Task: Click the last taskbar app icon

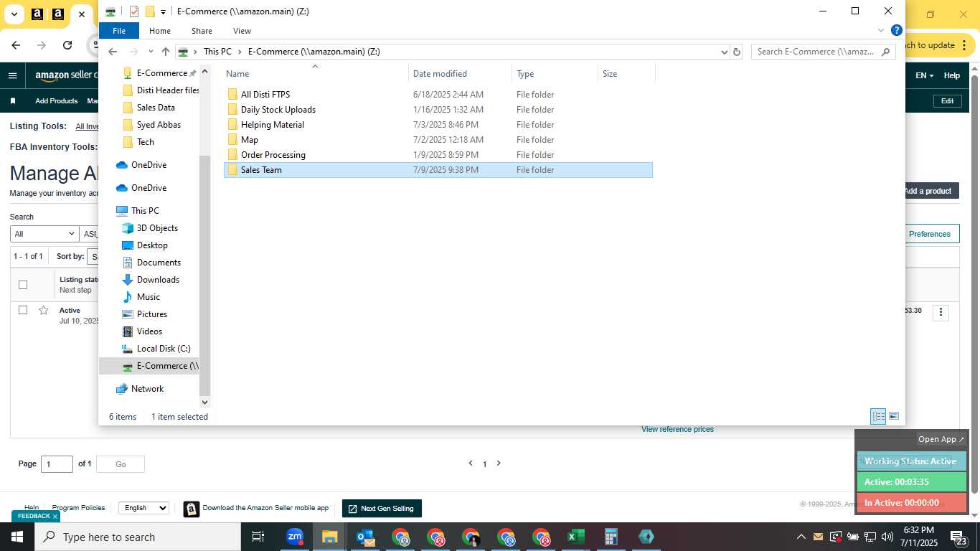Action: (x=646, y=537)
